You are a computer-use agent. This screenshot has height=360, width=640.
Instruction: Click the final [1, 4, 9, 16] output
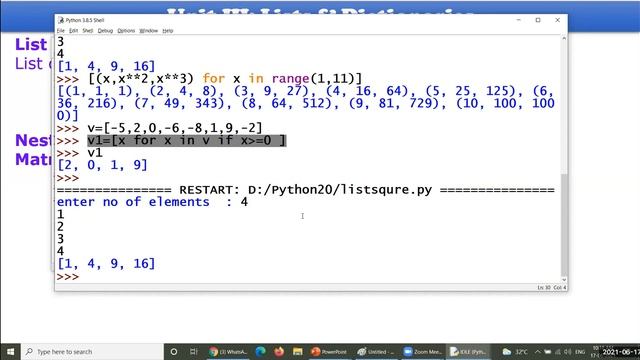(106, 264)
